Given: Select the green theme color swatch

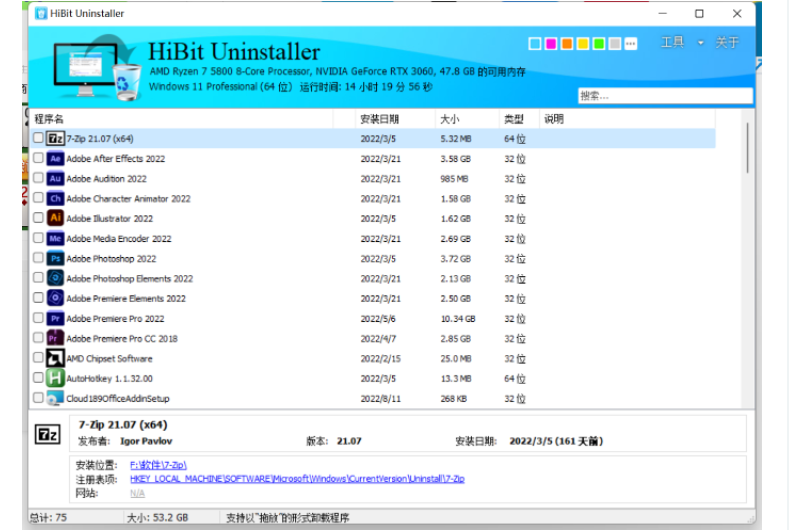Looking at the screenshot, I should [599, 44].
